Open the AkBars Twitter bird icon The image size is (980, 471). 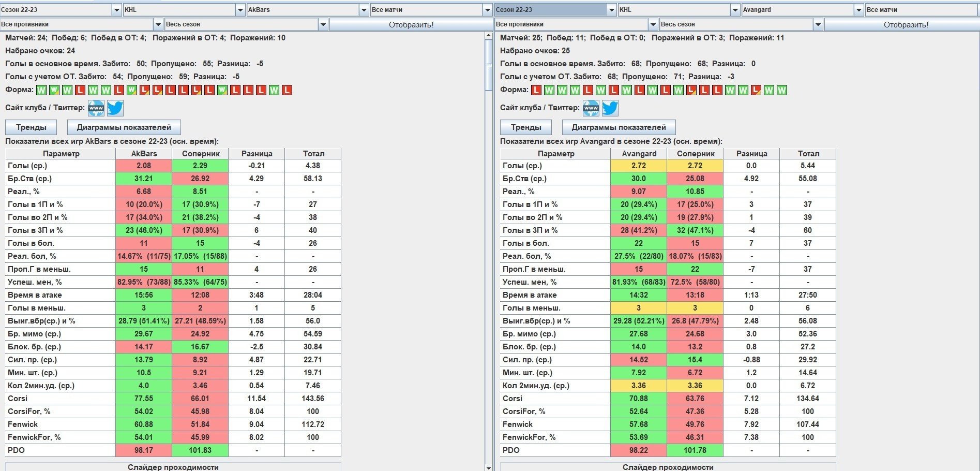point(115,108)
